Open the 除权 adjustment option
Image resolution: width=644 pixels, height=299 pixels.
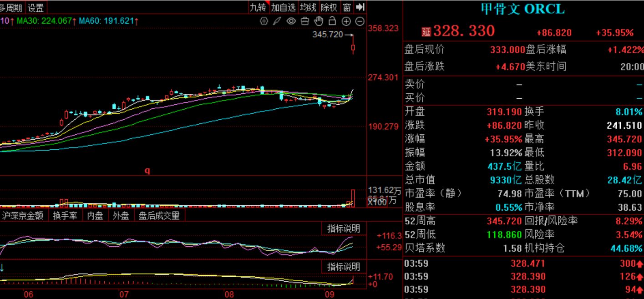(329, 7)
